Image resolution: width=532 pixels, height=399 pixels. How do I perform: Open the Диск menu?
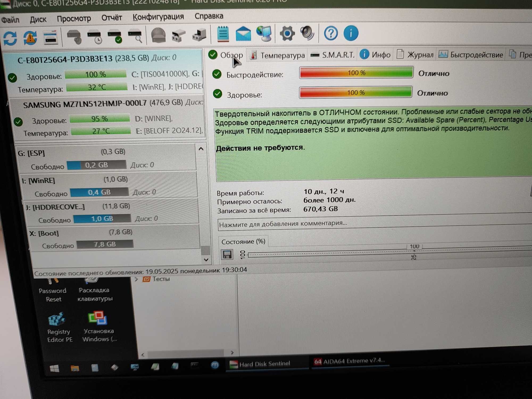38,19
